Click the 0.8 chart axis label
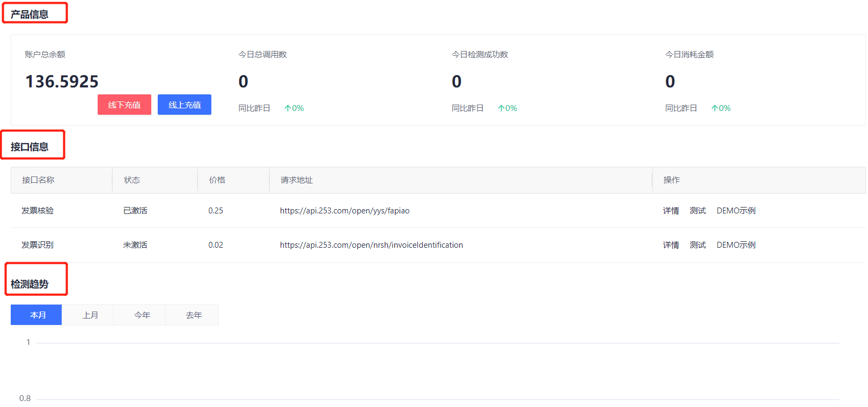The image size is (868, 407). [25, 398]
